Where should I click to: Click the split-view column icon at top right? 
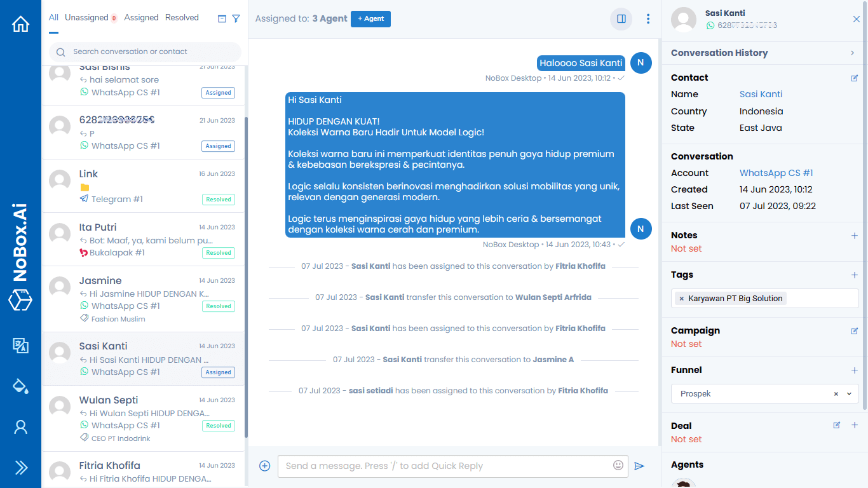621,19
